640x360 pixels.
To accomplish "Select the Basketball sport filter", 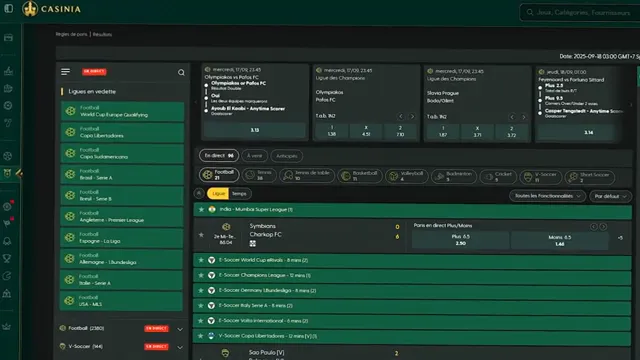I will tap(360, 176).
